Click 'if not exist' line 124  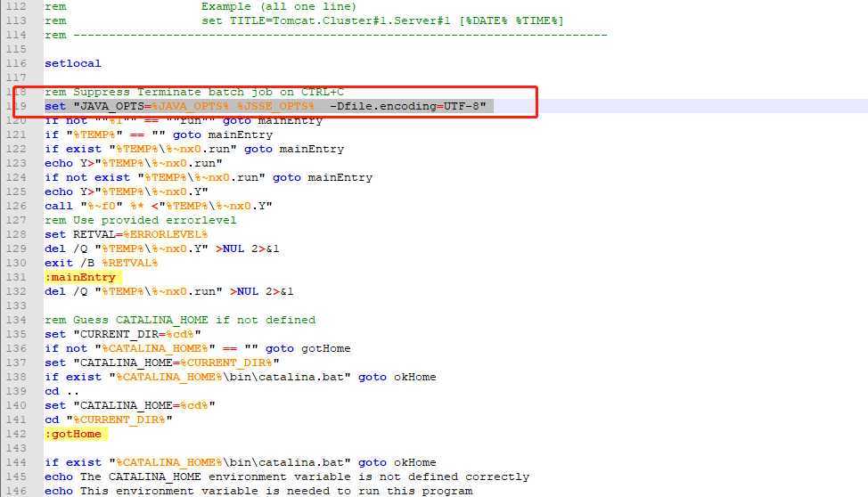pos(209,177)
